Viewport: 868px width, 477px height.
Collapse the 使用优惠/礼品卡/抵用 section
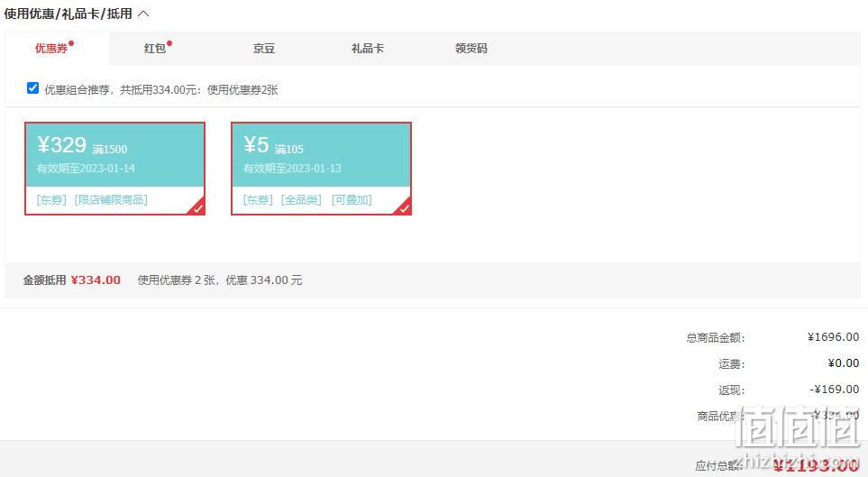tap(143, 14)
